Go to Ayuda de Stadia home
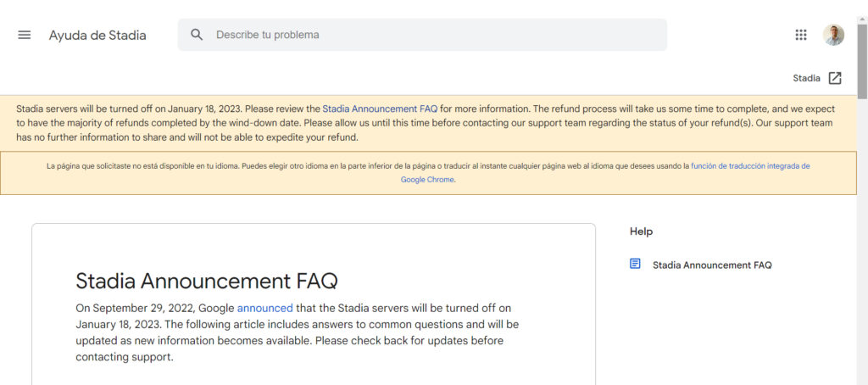The image size is (868, 385). click(x=97, y=35)
